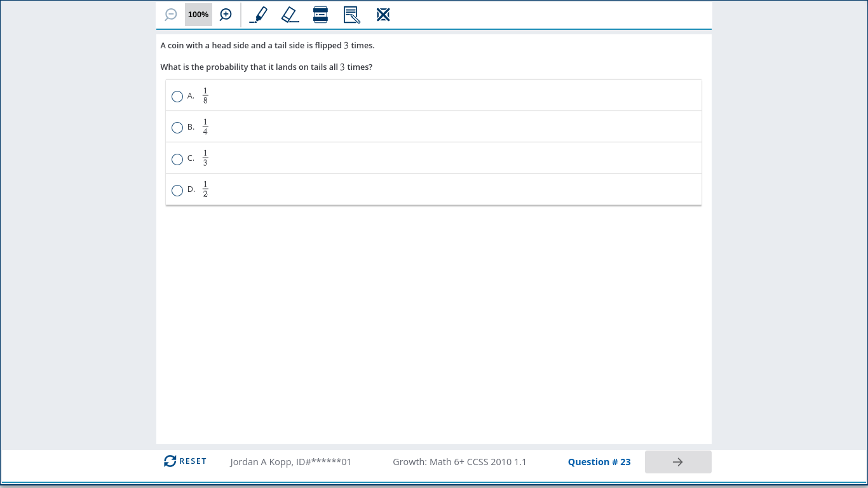Click the zoom in magnifier icon
The width and height of the screenshot is (868, 488).
coord(226,14)
